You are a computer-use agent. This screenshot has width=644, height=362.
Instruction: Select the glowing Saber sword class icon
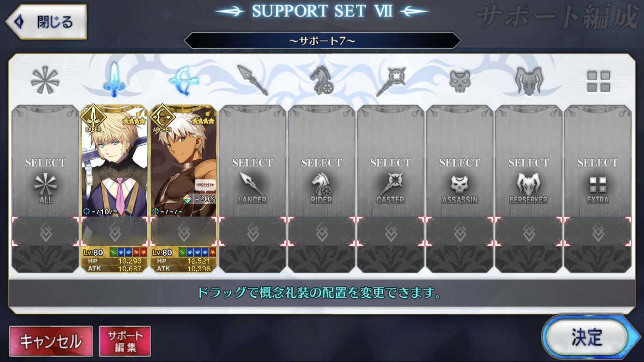[114, 79]
